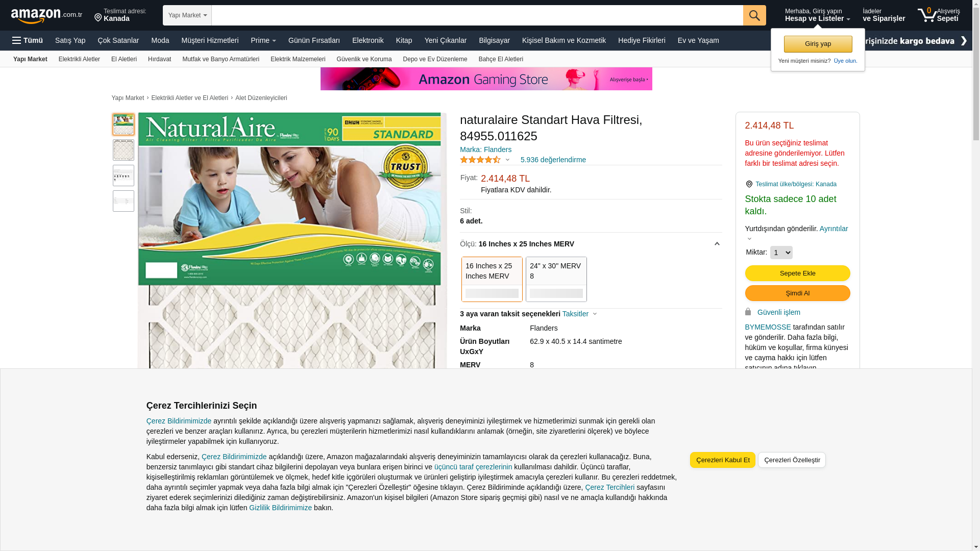Select the 16 Inches x 25 Inches MERV size
The width and height of the screenshot is (980, 551).
pyautogui.click(x=492, y=279)
